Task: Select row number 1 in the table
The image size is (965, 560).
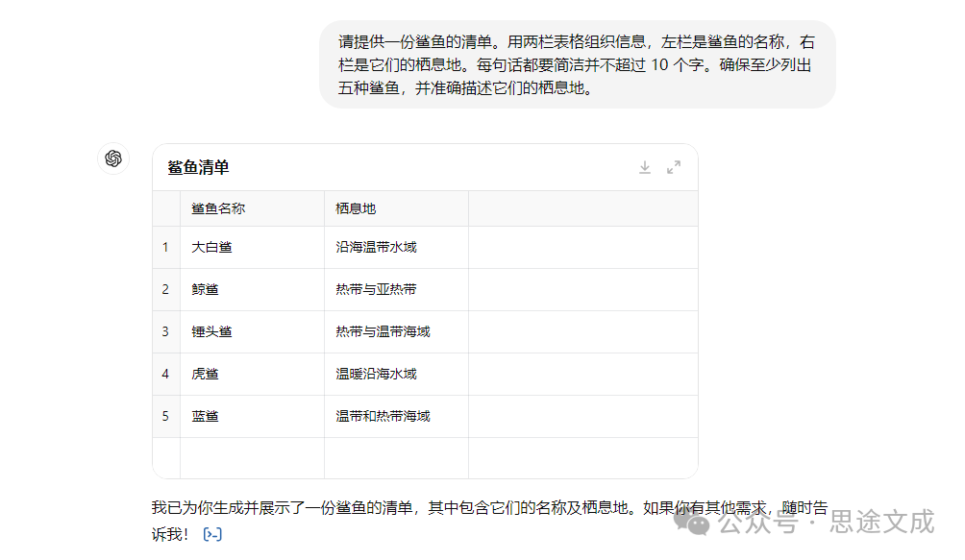Action: tap(165, 247)
